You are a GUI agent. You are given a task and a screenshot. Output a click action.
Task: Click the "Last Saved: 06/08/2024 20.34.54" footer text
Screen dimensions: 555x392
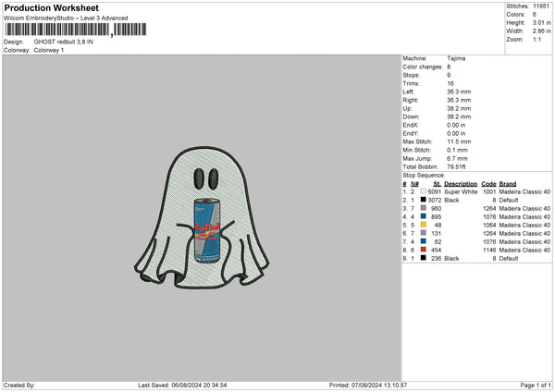(182, 386)
